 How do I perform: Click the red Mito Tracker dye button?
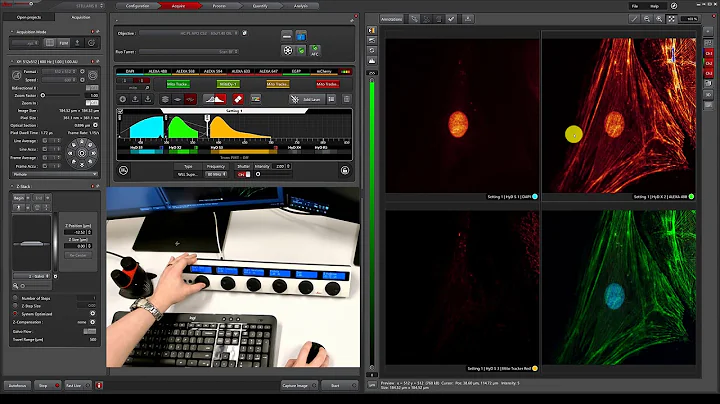coord(327,84)
